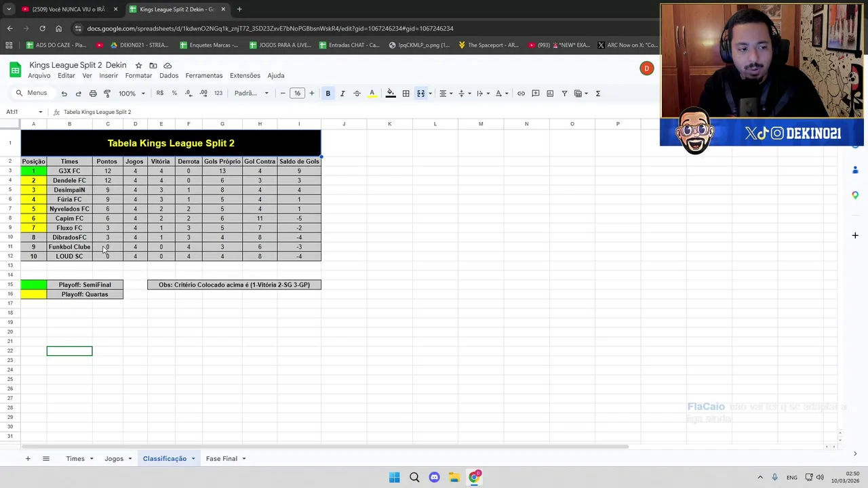The width and height of the screenshot is (868, 488).
Task: Add new sheet plus button
Action: coord(28,459)
